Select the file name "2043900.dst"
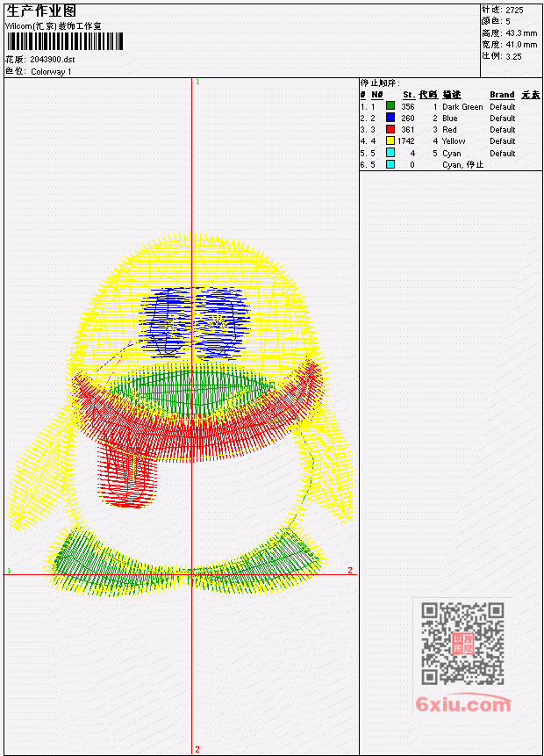 53,60
